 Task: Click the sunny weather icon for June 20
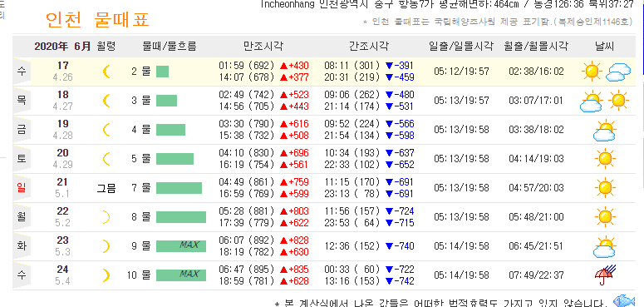click(x=605, y=159)
